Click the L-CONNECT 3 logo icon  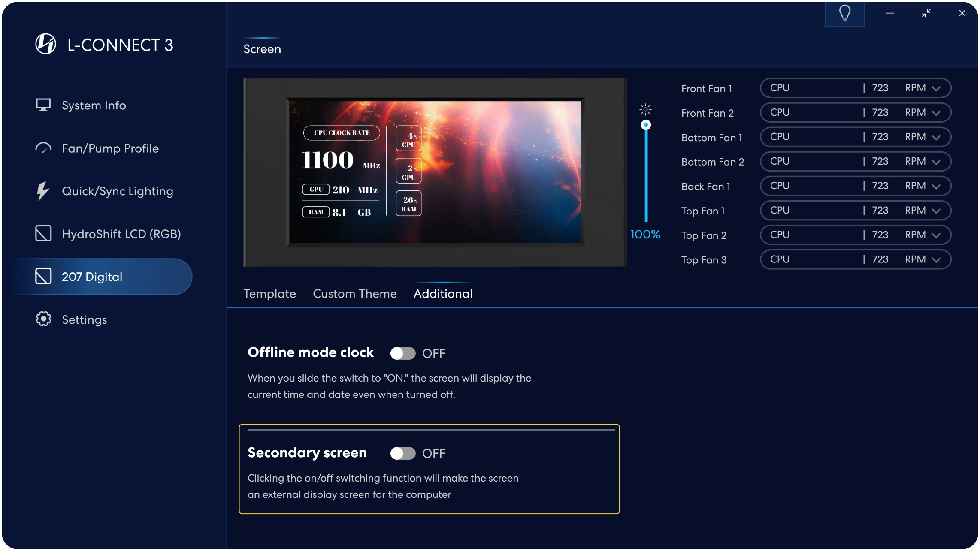click(45, 44)
